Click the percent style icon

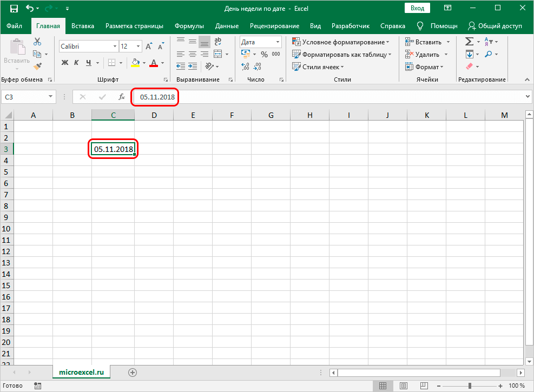tap(264, 54)
